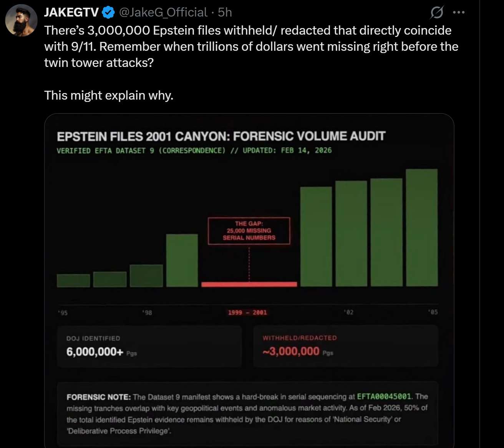This screenshot has height=448, width=504.
Task: Click the "DOJ Identified 6,000,000+" card
Action: (x=149, y=346)
